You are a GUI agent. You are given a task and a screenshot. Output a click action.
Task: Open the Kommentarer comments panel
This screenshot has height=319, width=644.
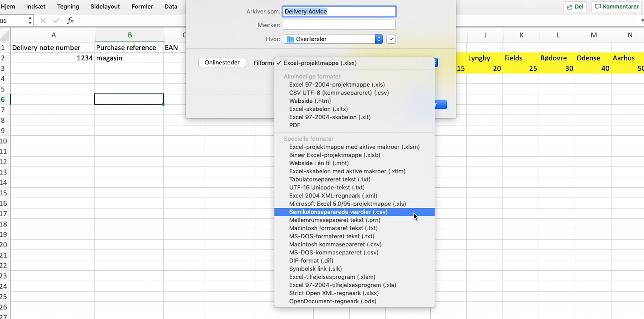617,7
